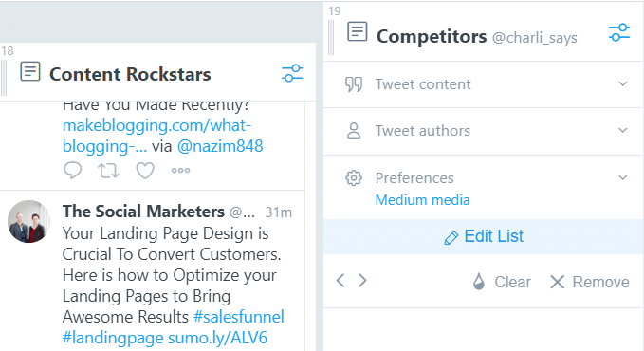Open @nazim848 mention link

(x=220, y=146)
